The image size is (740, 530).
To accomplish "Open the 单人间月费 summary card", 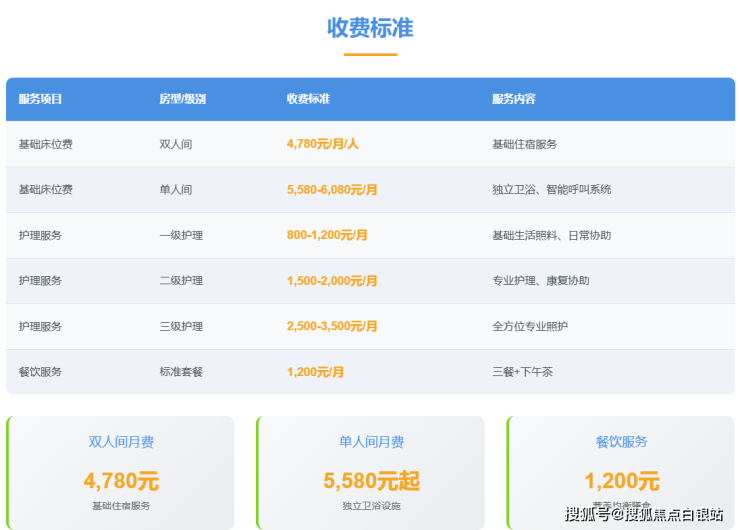I will coord(371,472).
